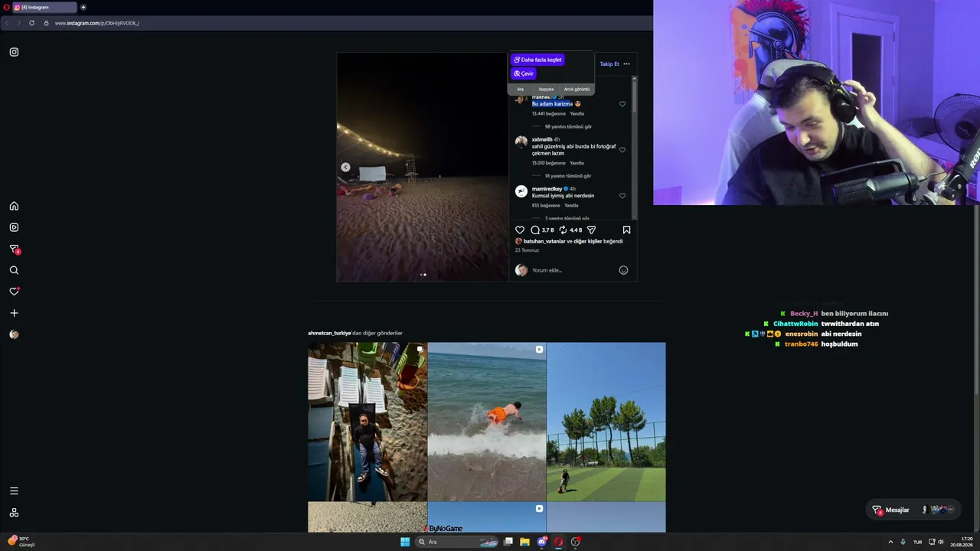Reply to mamiredkey's comment
Image resolution: width=980 pixels, height=551 pixels.
571,206
